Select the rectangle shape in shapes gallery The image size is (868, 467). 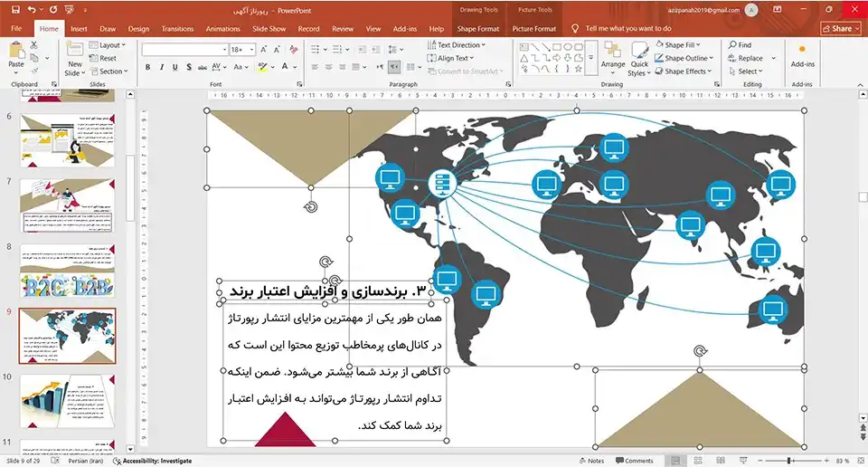point(557,47)
